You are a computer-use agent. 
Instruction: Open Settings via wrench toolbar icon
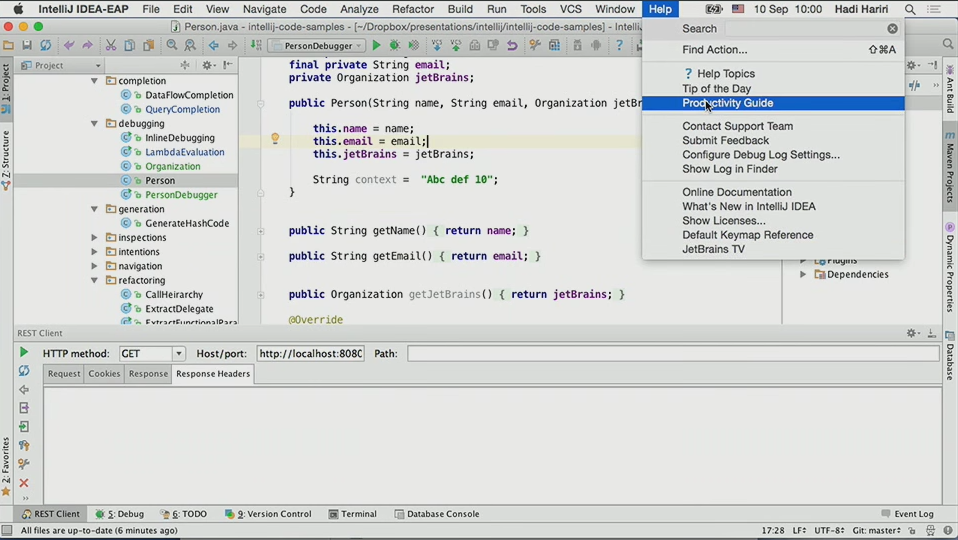pyautogui.click(x=535, y=45)
